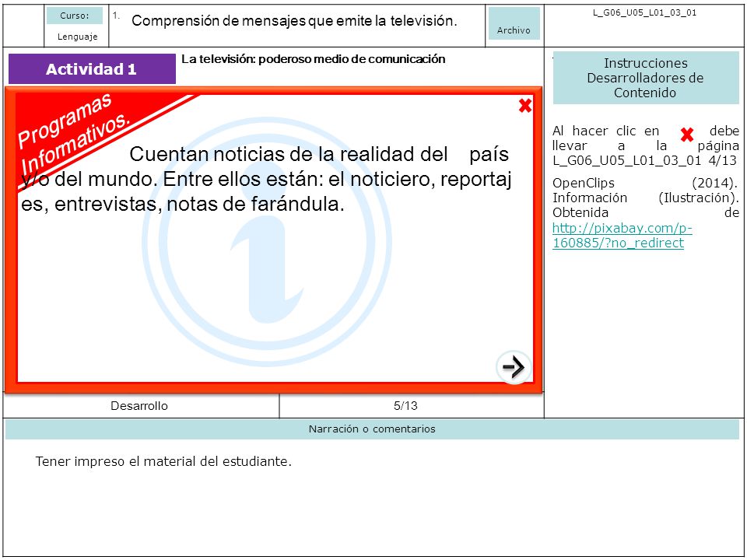
Task: Close the Programas Informativos popup with red X
Action: [x=525, y=106]
